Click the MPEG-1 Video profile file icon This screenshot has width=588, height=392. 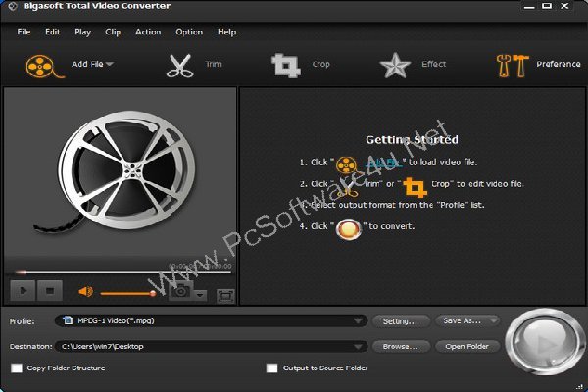click(x=68, y=320)
